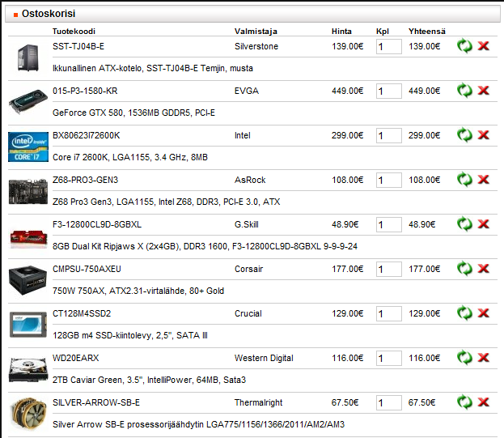Delete Western Digital WD20EARX from cart

pyautogui.click(x=483, y=358)
